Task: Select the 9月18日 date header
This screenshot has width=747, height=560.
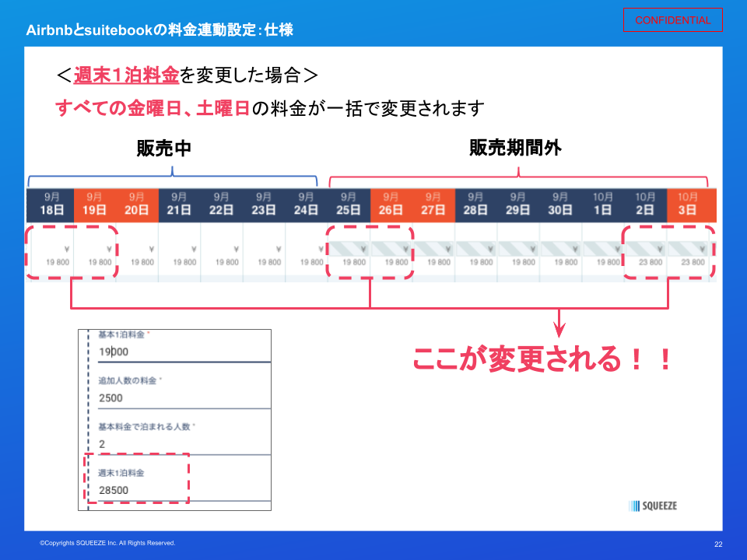Action: click(x=51, y=205)
